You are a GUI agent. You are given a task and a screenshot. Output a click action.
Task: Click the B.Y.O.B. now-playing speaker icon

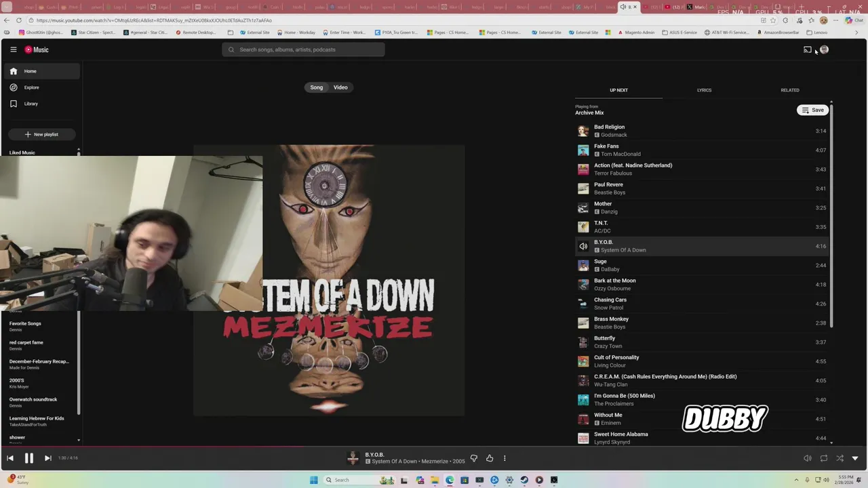coord(583,246)
